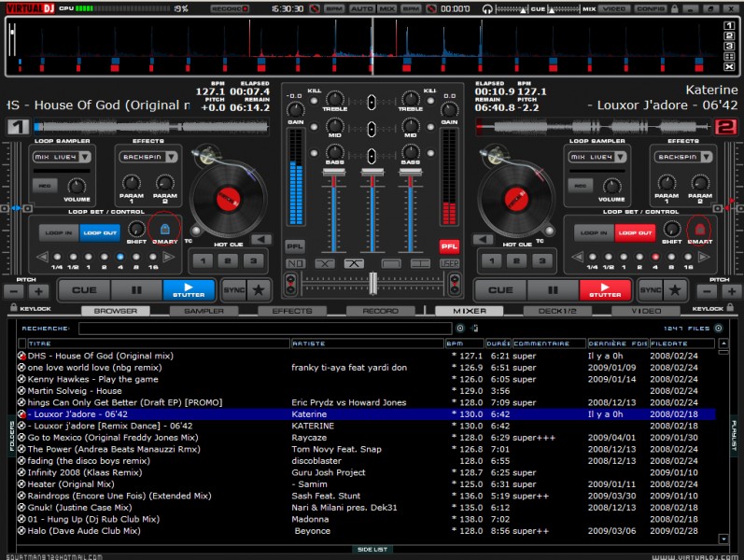
Task: Click the Sync button on right deck
Action: [x=650, y=290]
